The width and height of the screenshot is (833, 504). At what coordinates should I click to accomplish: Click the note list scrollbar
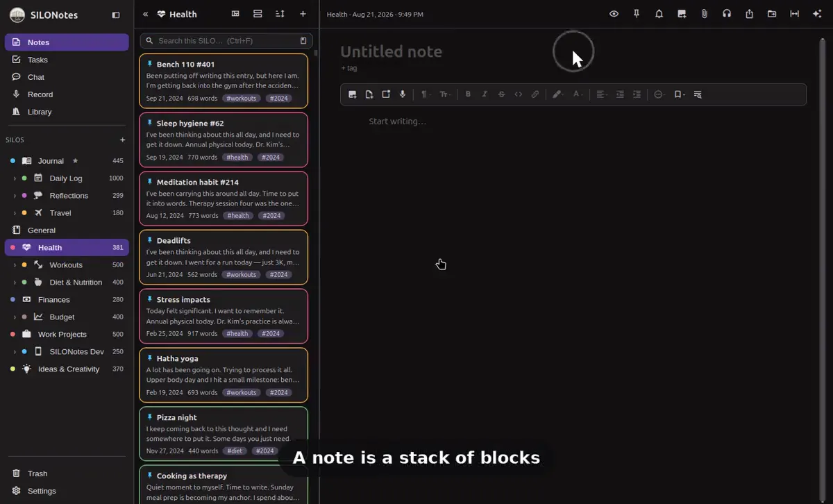[316, 52]
